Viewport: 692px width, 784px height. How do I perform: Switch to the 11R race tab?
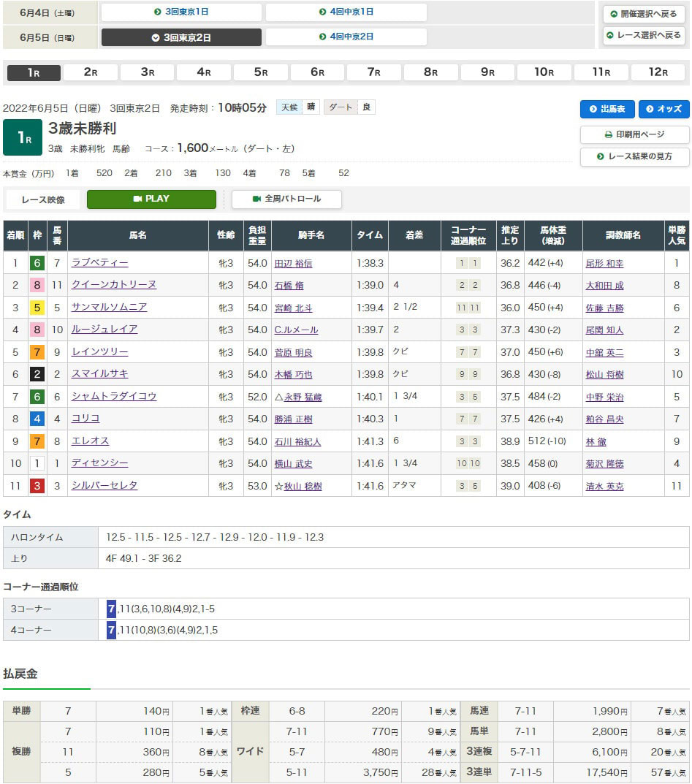[x=601, y=72]
